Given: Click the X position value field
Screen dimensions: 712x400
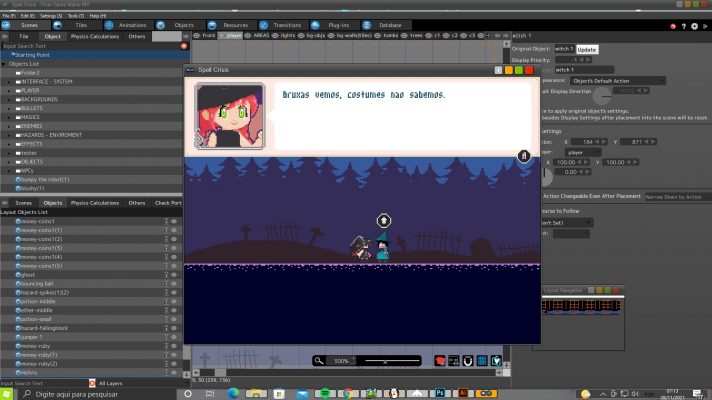Looking at the screenshot, I should tap(588, 142).
